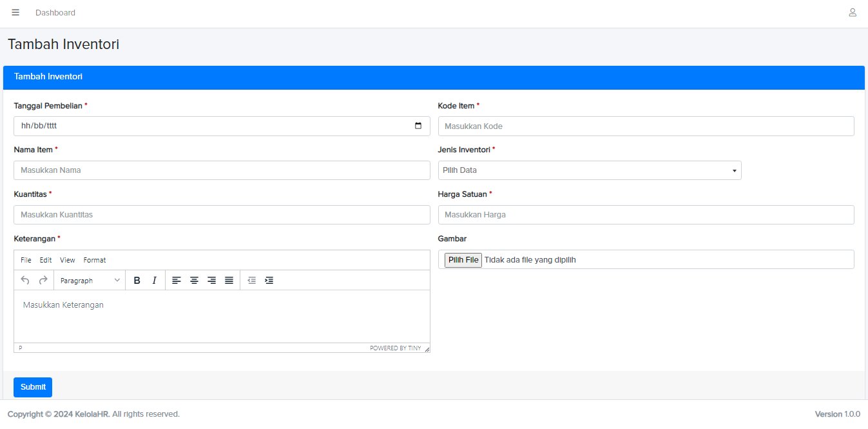The image size is (868, 429).
Task: Justify text in editor
Action: pos(229,281)
